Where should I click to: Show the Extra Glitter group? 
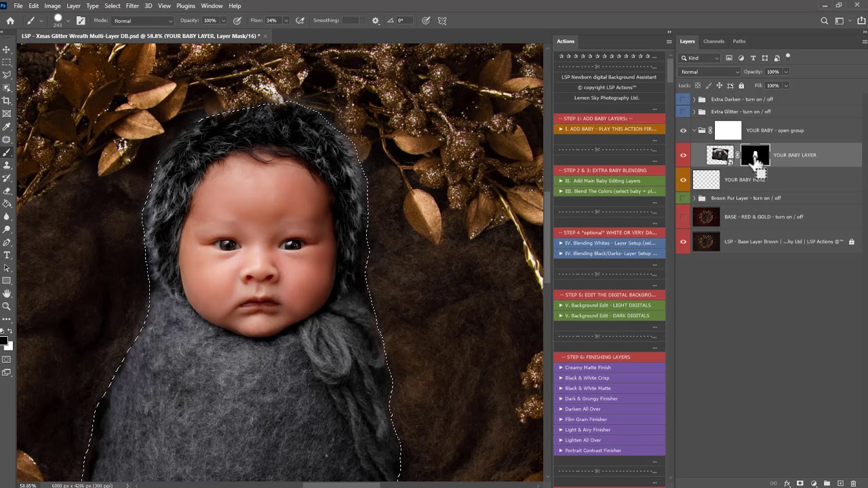pyautogui.click(x=684, y=112)
